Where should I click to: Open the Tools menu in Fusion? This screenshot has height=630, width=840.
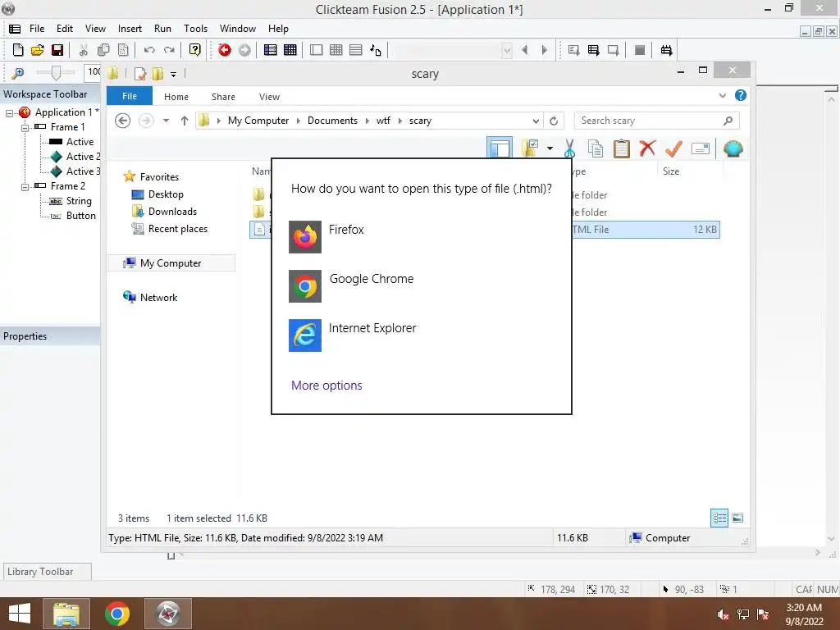pyautogui.click(x=195, y=29)
